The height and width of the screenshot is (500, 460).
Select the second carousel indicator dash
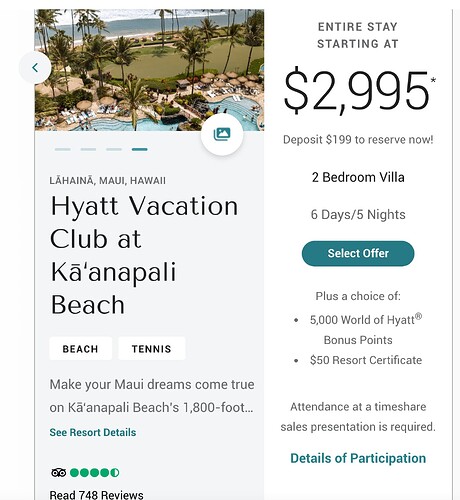pyautogui.click(x=88, y=149)
